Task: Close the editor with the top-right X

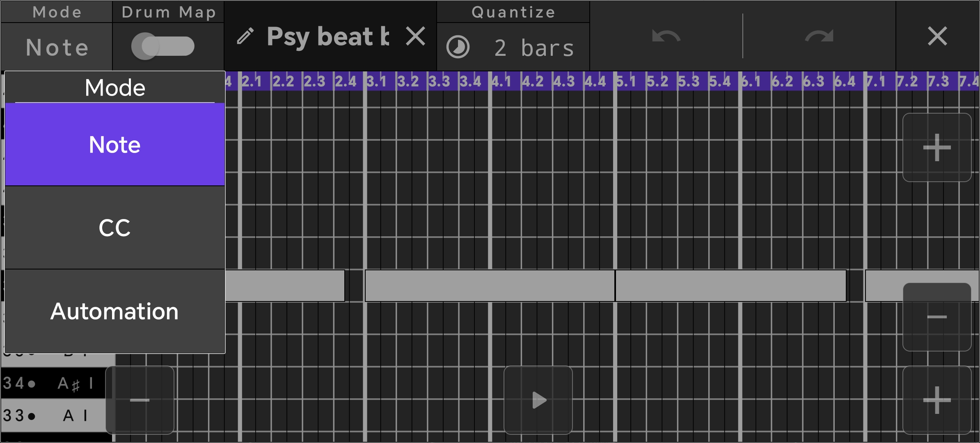Action: (x=937, y=36)
